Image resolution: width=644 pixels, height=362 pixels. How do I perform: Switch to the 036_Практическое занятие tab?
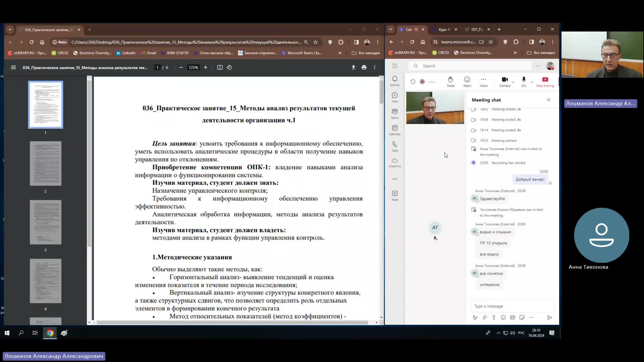[x=49, y=30]
